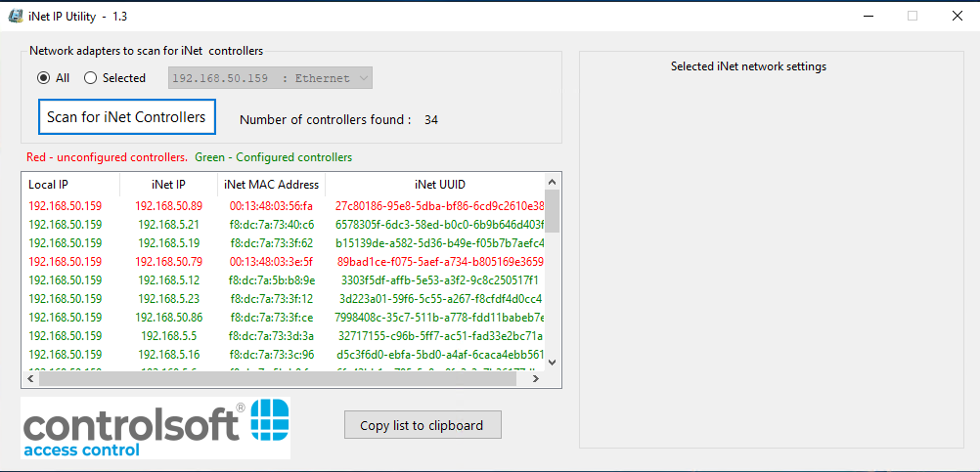Click MAC address f8:dc:7a:73:3f:ce
The width and height of the screenshot is (980, 472).
[272, 318]
